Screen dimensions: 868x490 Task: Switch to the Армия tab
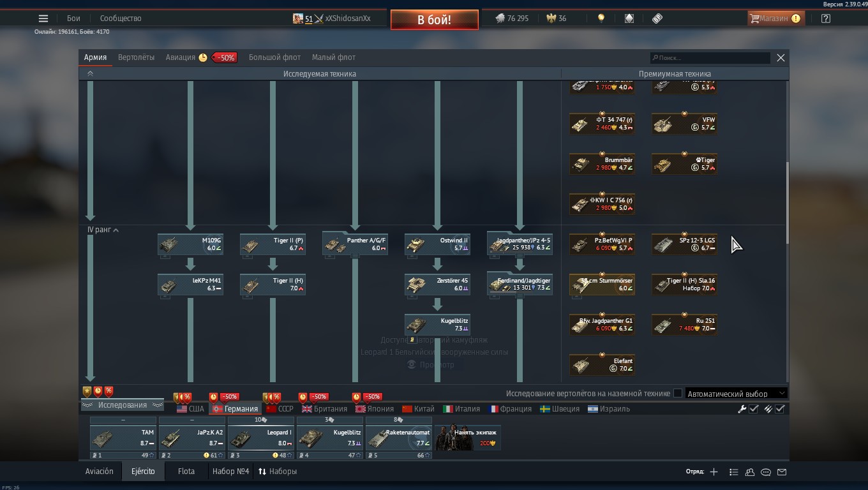tap(95, 57)
